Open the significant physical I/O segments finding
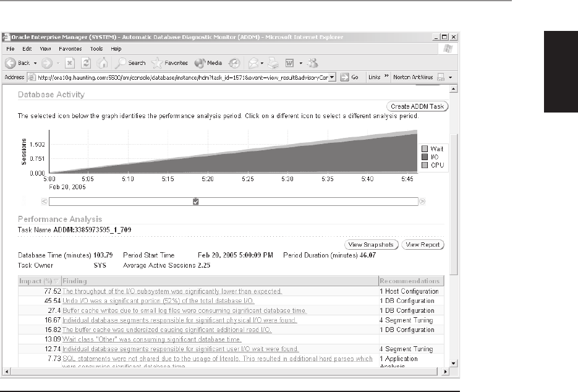The image size is (578, 392). click(x=179, y=320)
